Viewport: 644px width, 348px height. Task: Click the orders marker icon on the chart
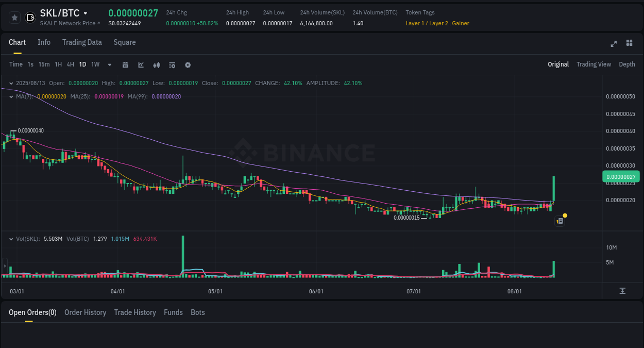coord(560,221)
